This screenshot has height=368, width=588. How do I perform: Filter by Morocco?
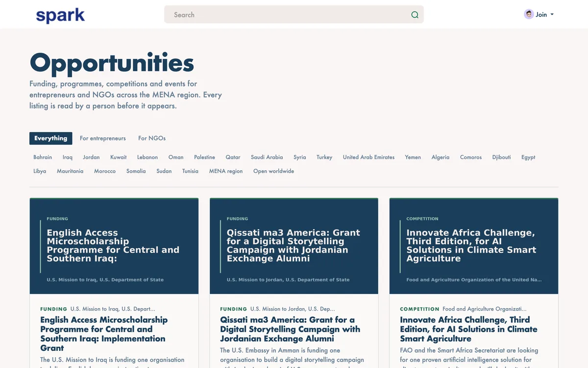coord(105,171)
